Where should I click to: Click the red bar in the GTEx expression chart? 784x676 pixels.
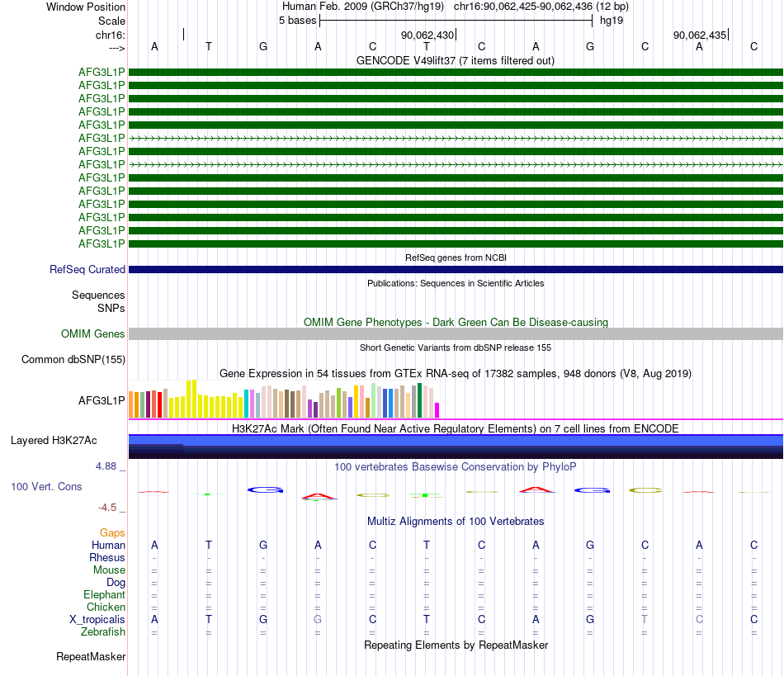tap(159, 404)
